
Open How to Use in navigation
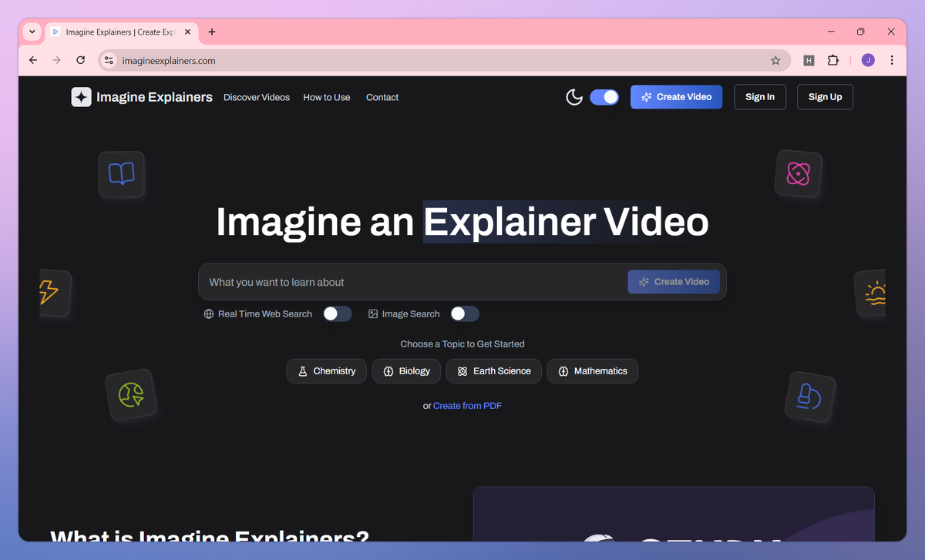(x=327, y=97)
